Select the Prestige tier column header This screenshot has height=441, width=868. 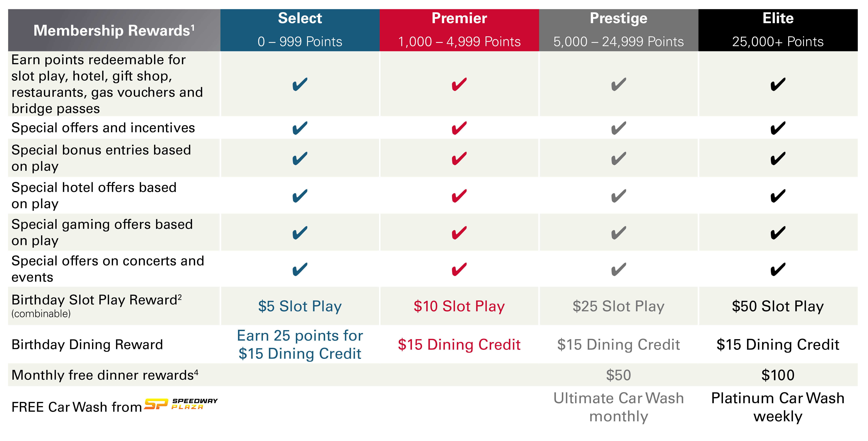[619, 30]
